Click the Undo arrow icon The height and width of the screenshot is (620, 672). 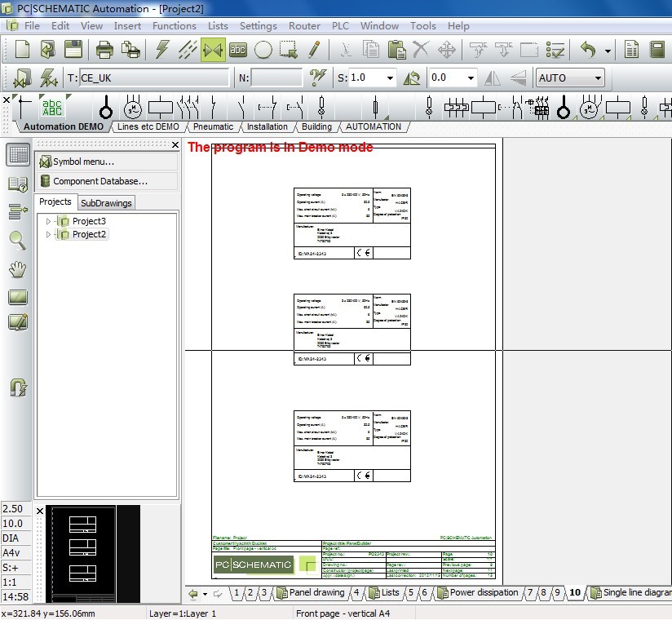click(588, 50)
